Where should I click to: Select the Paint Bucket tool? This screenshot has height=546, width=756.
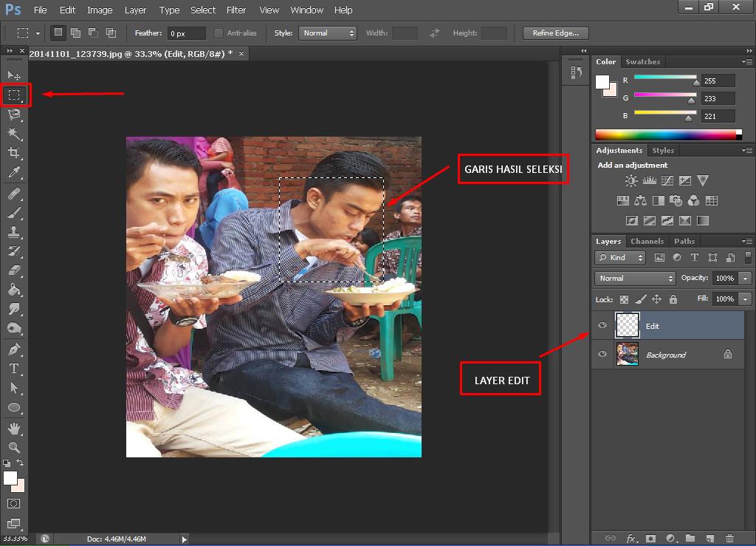(x=15, y=290)
